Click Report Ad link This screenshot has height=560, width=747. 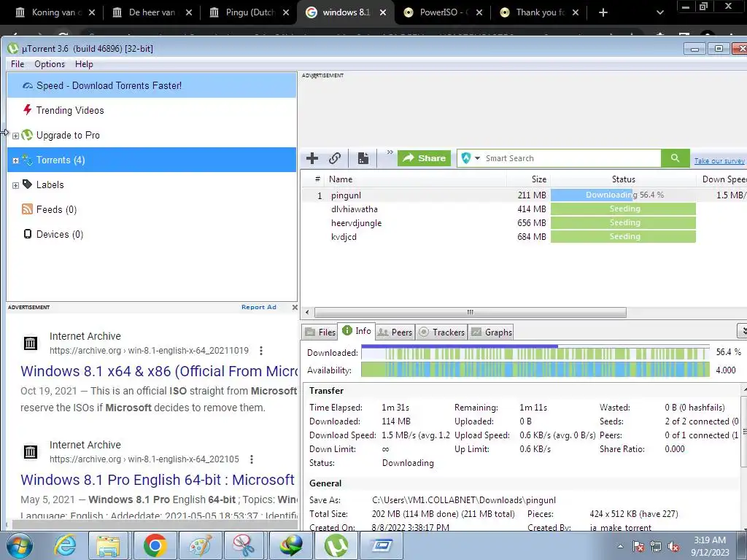point(259,307)
